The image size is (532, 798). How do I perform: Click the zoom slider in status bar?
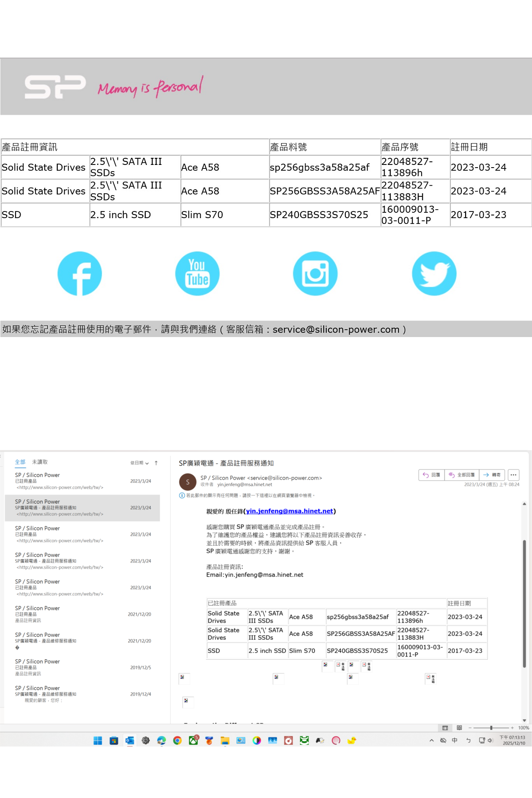[x=491, y=728]
